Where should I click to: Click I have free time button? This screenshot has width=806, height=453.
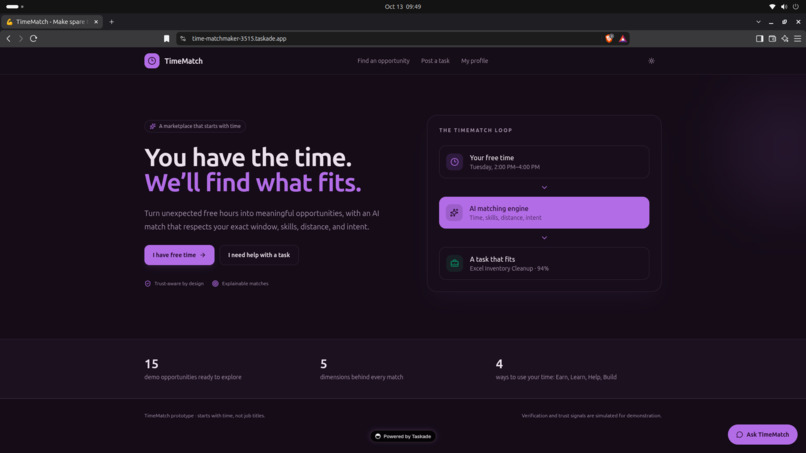point(179,255)
